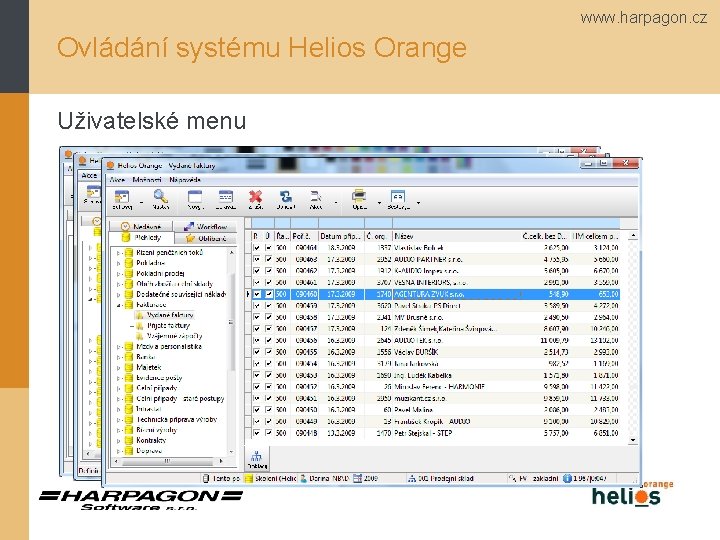The width and height of the screenshot is (720, 540).
Task: Open dropdown arrow beside first toolbar icon
Action: 141,202
